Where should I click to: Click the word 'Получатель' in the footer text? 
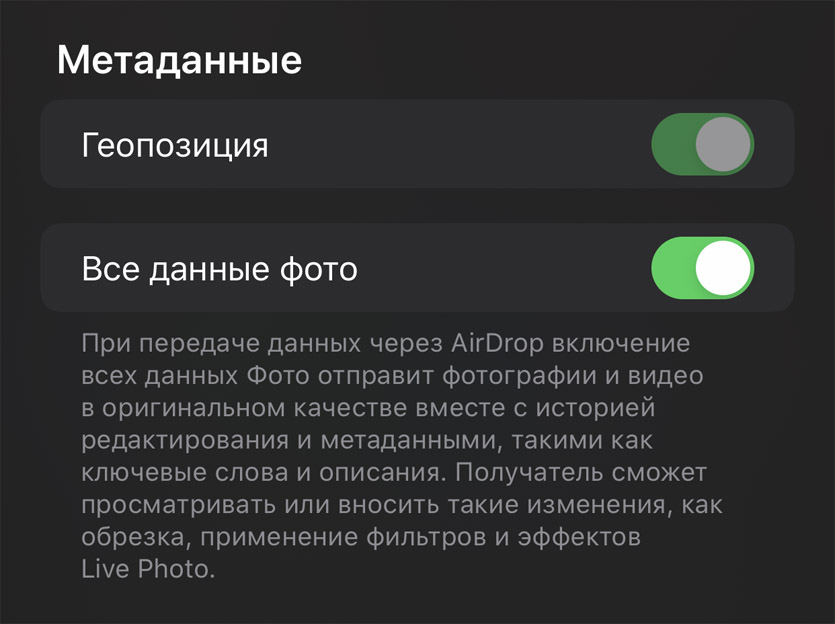point(529,473)
